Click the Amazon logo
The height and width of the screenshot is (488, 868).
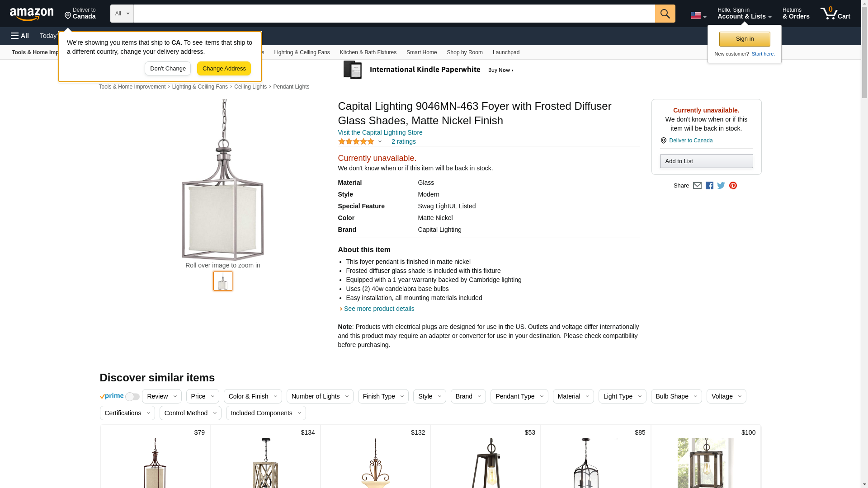point(32,14)
